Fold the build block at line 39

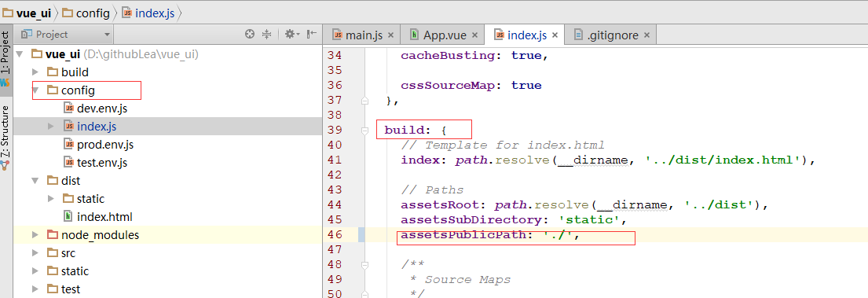pos(364,131)
